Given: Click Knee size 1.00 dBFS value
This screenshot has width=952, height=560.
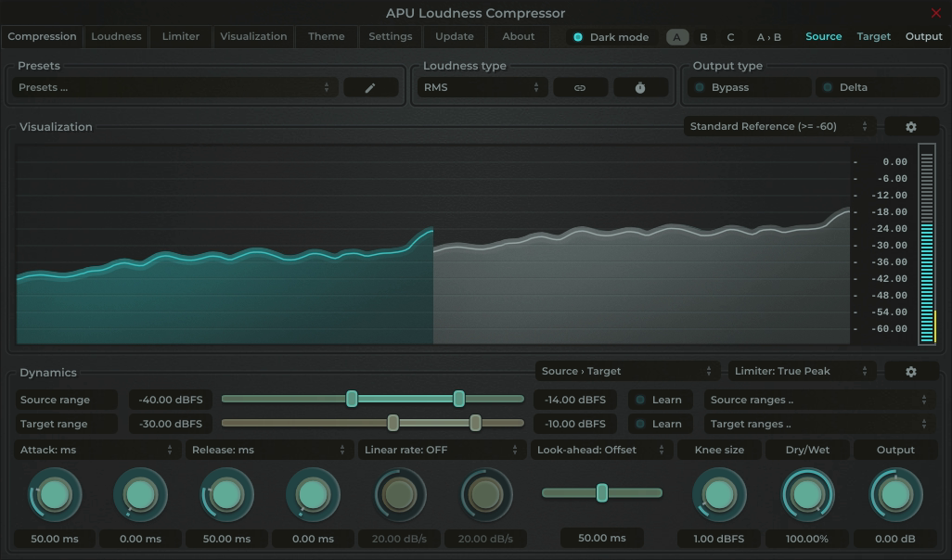Looking at the screenshot, I should (x=719, y=539).
